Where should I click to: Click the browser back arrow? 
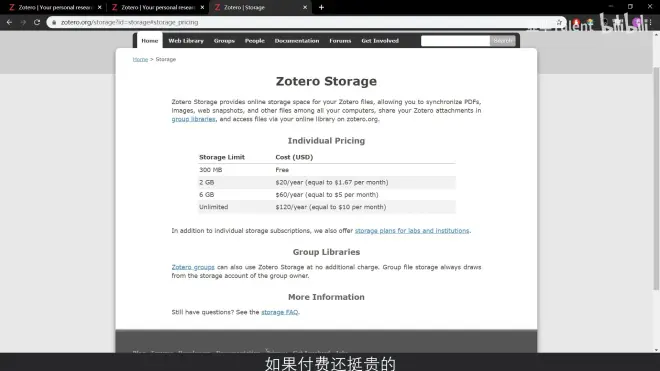pos(9,22)
